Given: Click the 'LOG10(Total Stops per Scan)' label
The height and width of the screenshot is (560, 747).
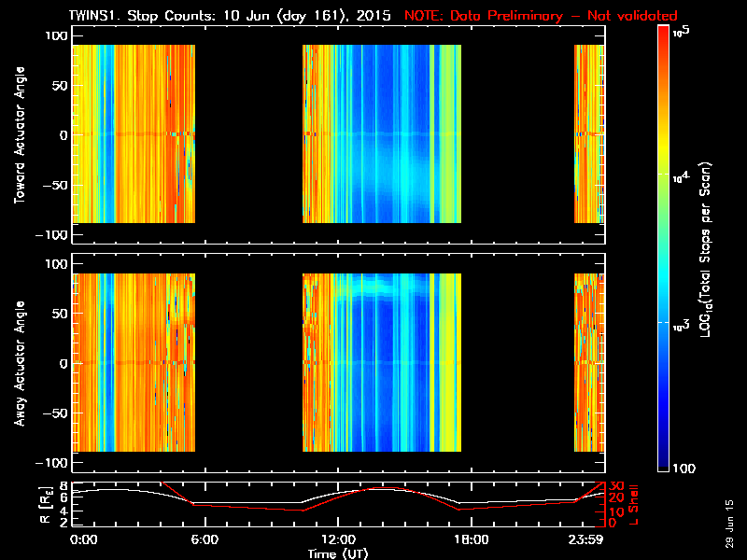Looking at the screenshot, I should click(706, 249).
